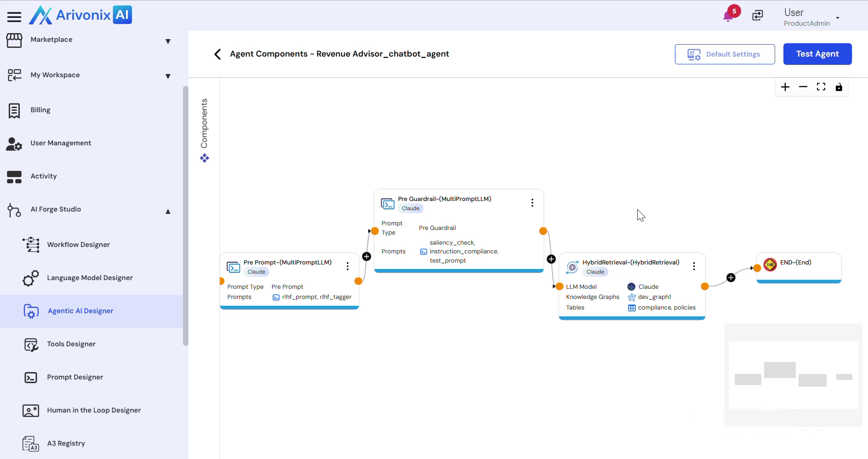Go back using the left arrow
Image resolution: width=868 pixels, height=459 pixels.
click(x=217, y=54)
